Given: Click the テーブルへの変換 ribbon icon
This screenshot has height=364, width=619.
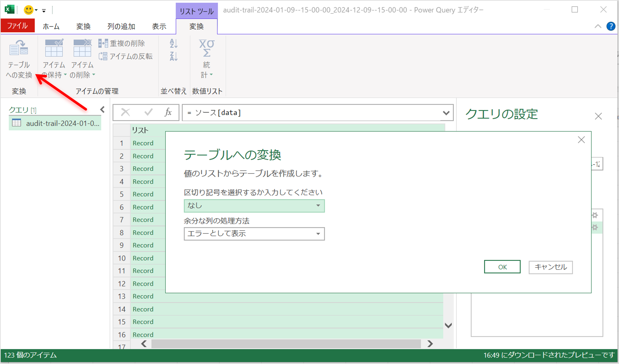Looking at the screenshot, I should [x=19, y=59].
